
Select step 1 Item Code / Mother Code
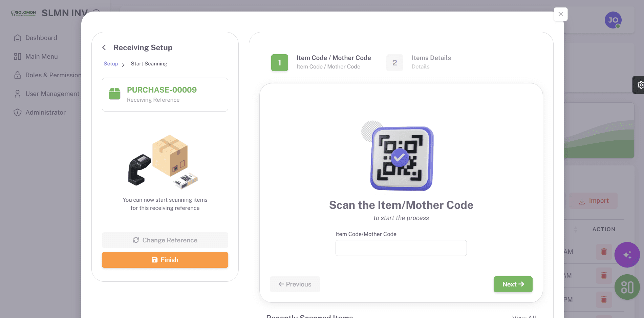tap(321, 62)
